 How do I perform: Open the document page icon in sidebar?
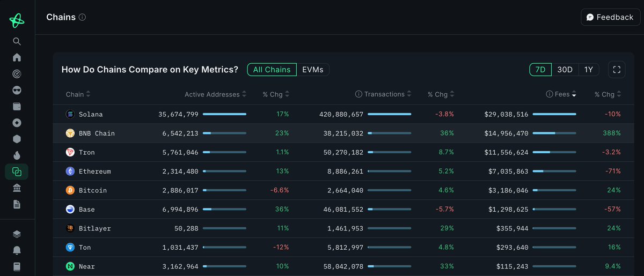(x=17, y=204)
